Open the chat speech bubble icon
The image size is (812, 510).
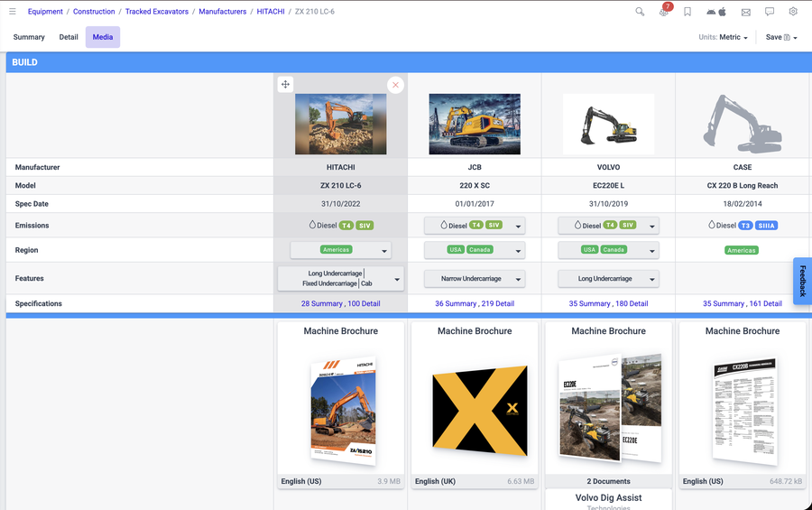[x=770, y=12]
